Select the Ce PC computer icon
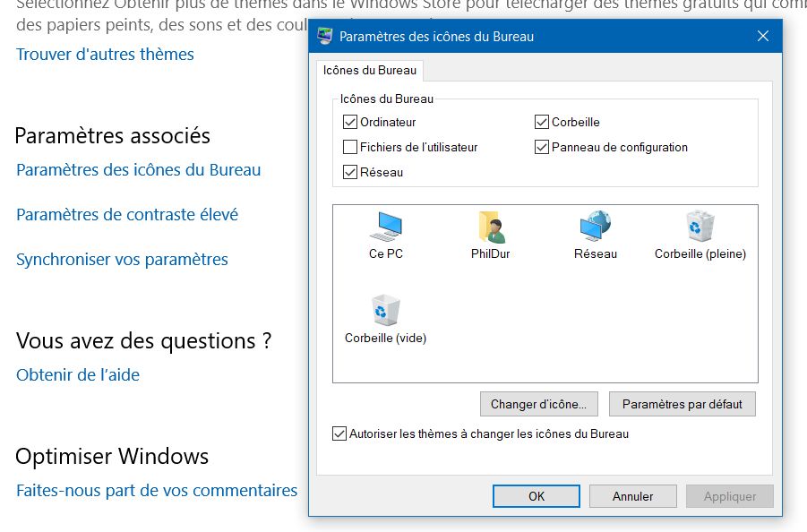 386,228
